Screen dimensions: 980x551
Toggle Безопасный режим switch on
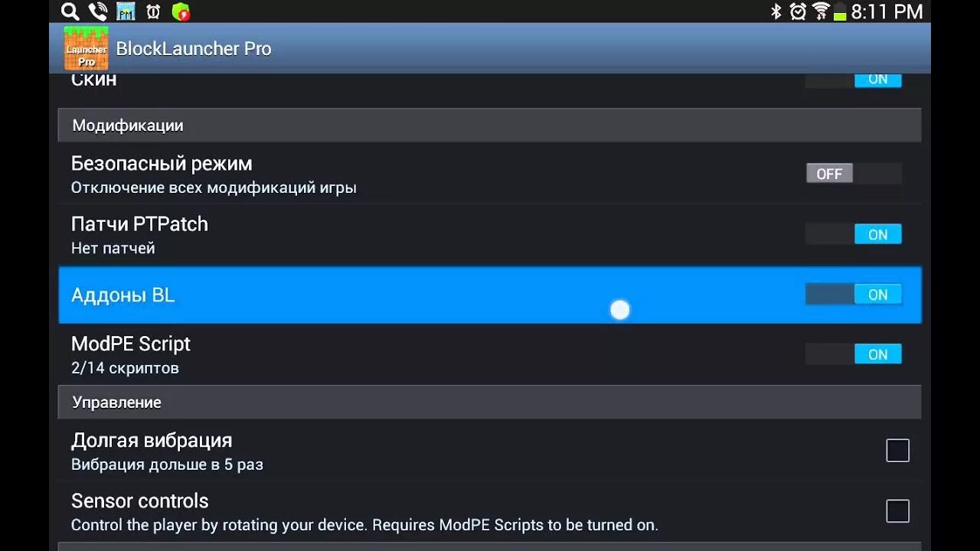[x=854, y=174]
